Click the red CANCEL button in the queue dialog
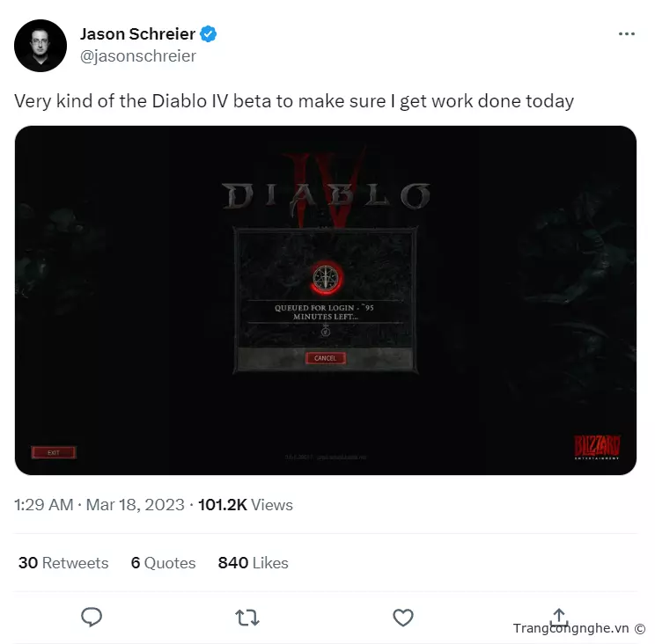Viewport: 655px width, 644px height. [x=326, y=358]
